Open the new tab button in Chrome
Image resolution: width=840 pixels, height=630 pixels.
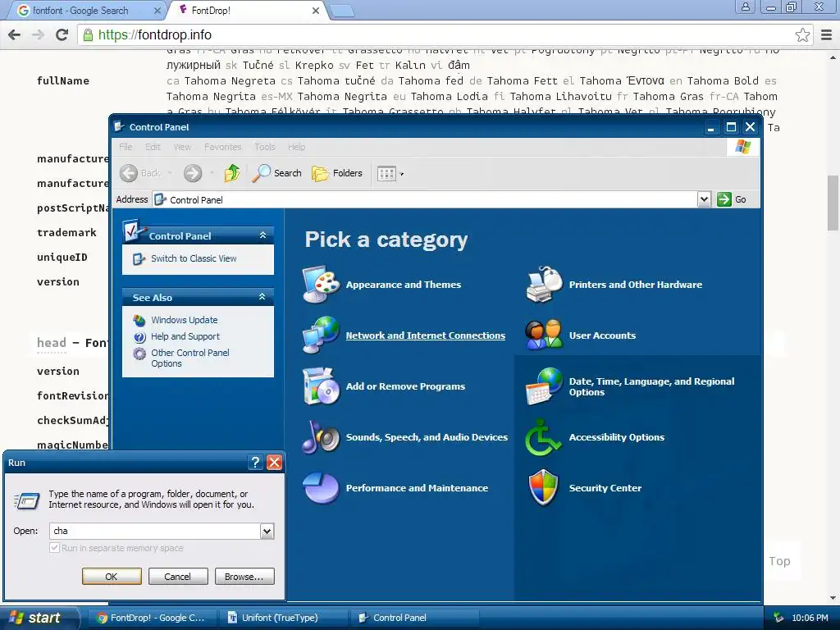click(x=342, y=11)
